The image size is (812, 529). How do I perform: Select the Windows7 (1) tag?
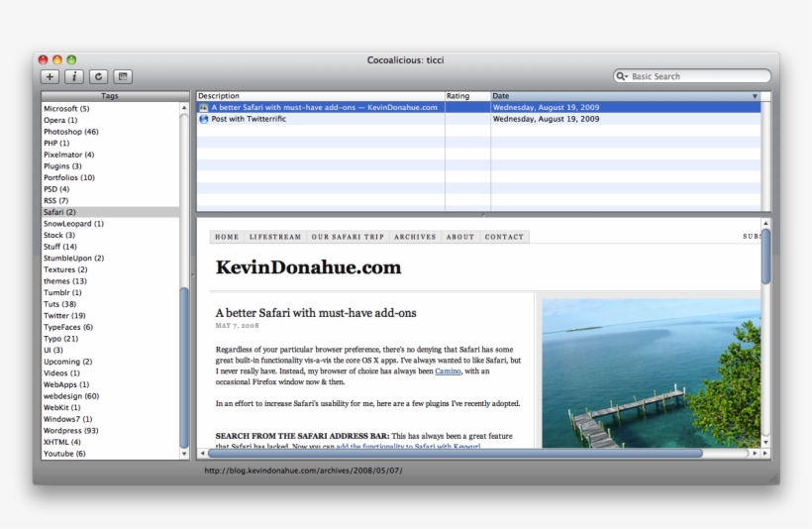[x=110, y=419]
